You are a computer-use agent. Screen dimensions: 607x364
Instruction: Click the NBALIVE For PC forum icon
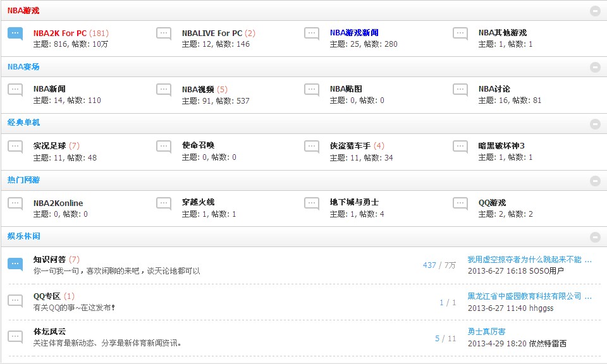coord(164,33)
